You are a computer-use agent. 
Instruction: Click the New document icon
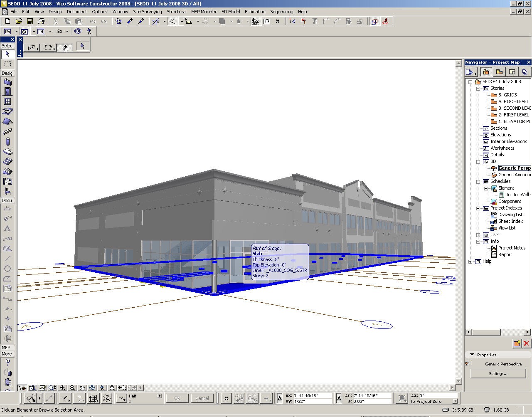coord(7,21)
